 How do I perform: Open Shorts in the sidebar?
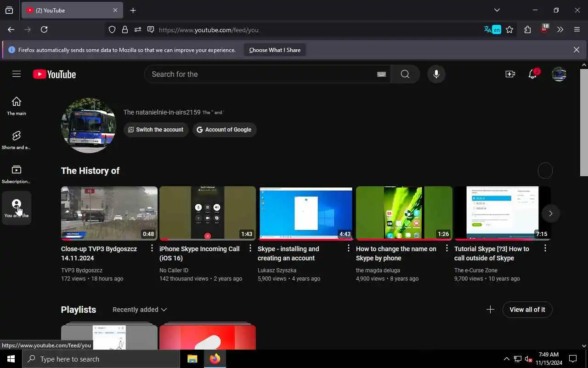pos(17,140)
